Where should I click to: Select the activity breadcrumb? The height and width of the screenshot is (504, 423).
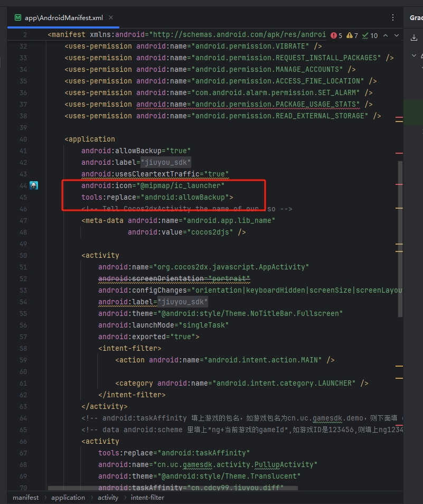[108, 497]
